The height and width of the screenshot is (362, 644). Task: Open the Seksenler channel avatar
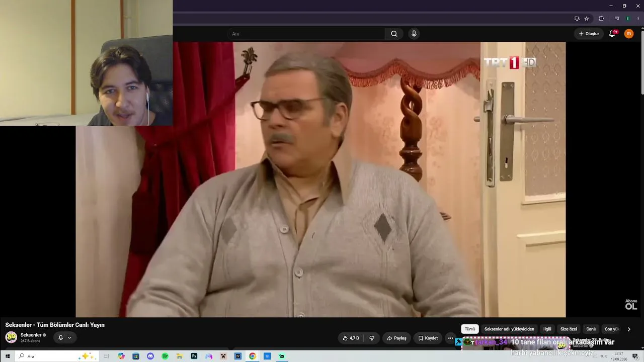pos(11,337)
